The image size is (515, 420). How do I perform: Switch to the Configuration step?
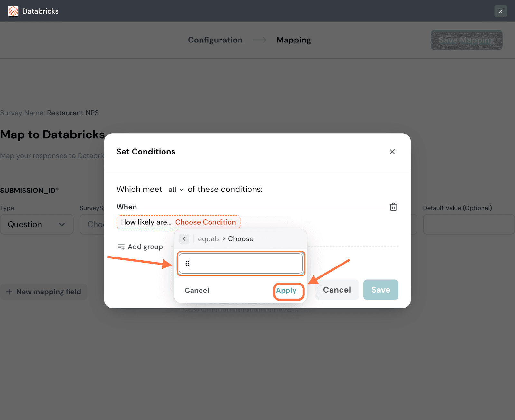(215, 40)
